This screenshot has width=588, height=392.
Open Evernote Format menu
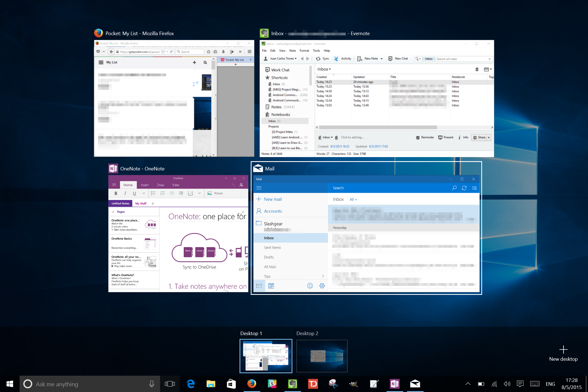click(x=304, y=51)
